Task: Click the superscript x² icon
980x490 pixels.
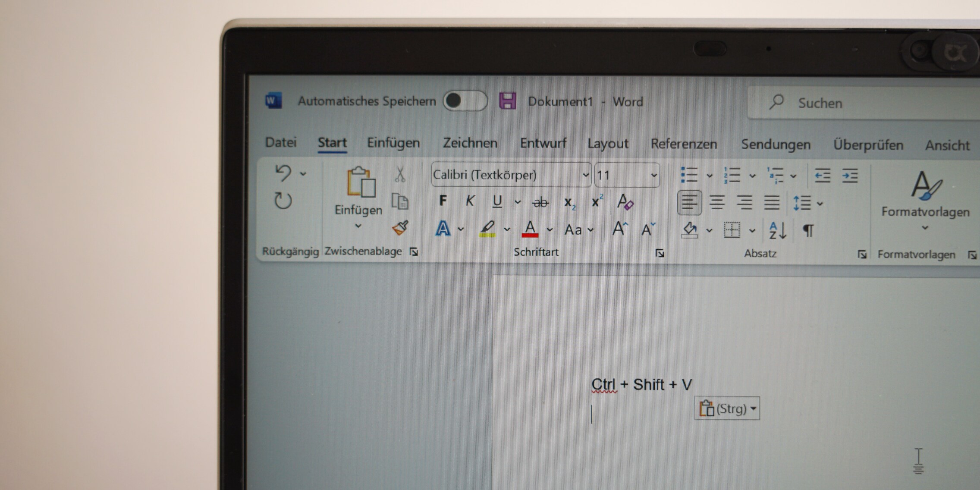Action: 597,201
